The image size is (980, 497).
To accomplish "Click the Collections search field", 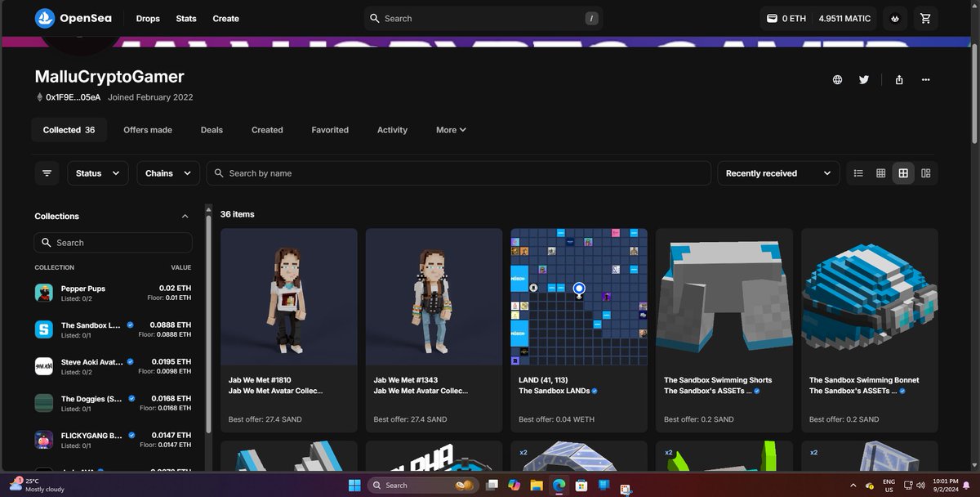I will point(114,243).
